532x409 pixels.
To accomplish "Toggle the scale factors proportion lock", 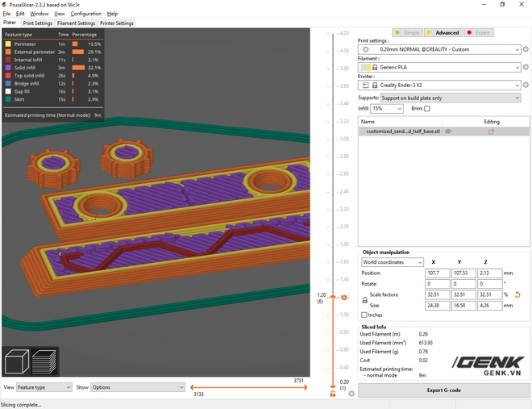I will [x=364, y=300].
